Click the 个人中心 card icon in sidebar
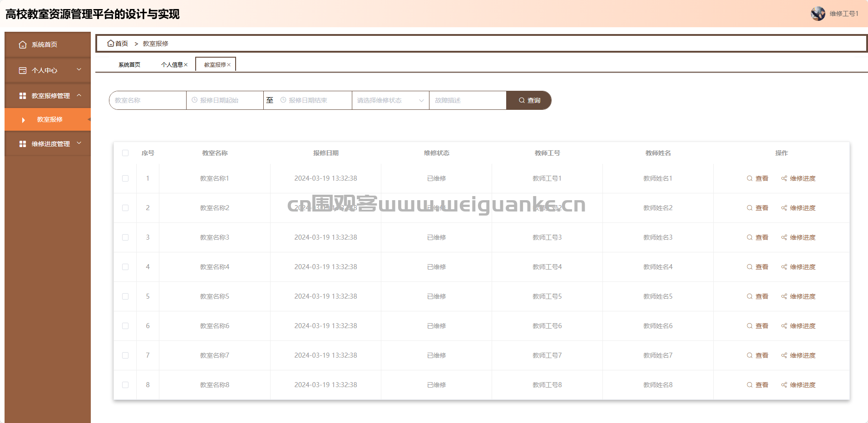 pos(23,70)
